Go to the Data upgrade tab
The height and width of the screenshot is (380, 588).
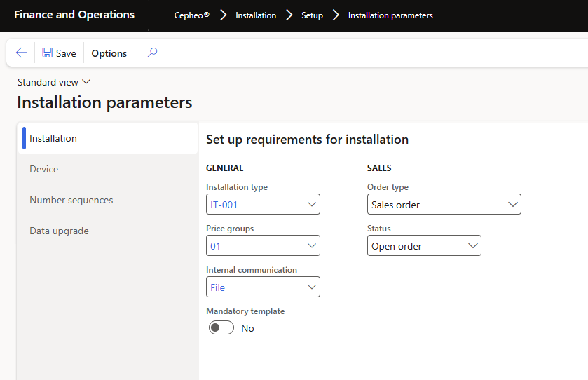click(x=59, y=231)
